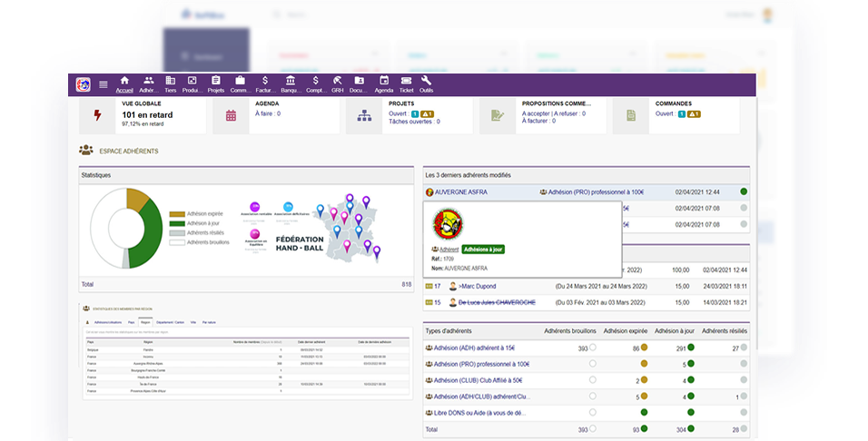The height and width of the screenshot is (441, 868).
Task: Open the Outils wrench icon
Action: (427, 81)
